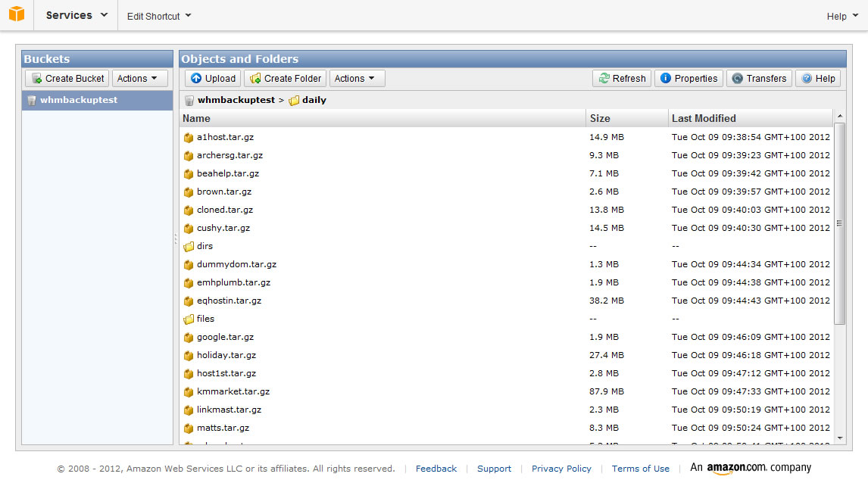Click archive icon beside host1st.tar.gz
The width and height of the screenshot is (868, 483).
[x=188, y=373]
